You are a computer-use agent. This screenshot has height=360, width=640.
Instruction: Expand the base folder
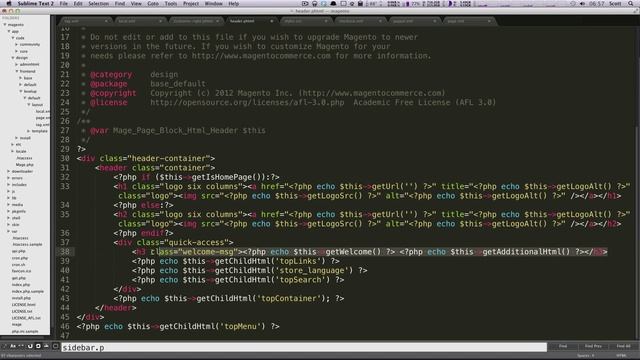point(21,78)
